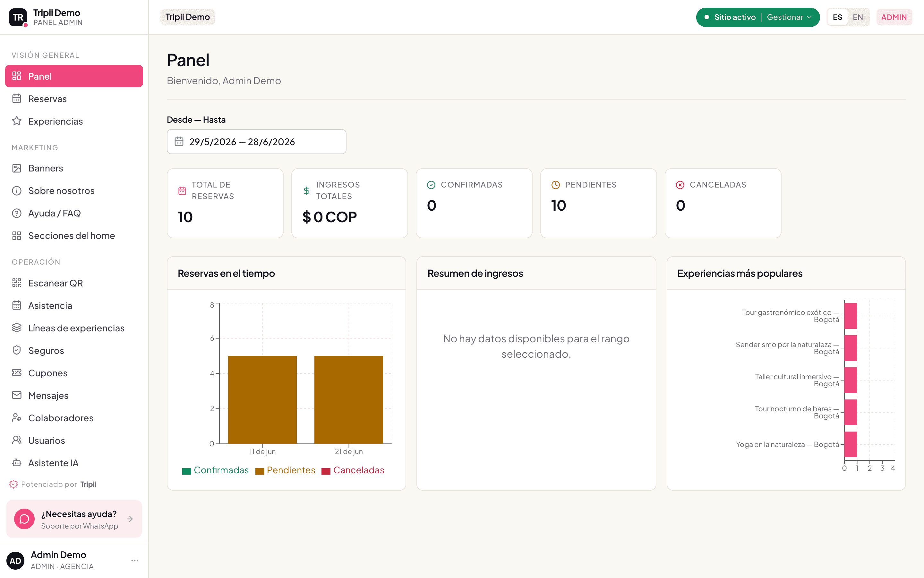Open Usuarios in the sidebar
Screen dimensions: 924x578
[74, 440]
